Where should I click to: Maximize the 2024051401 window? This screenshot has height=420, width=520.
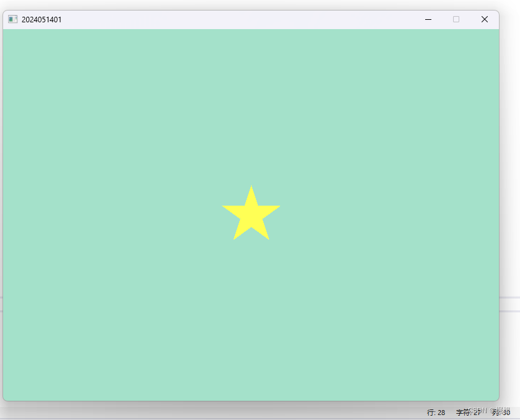(456, 19)
